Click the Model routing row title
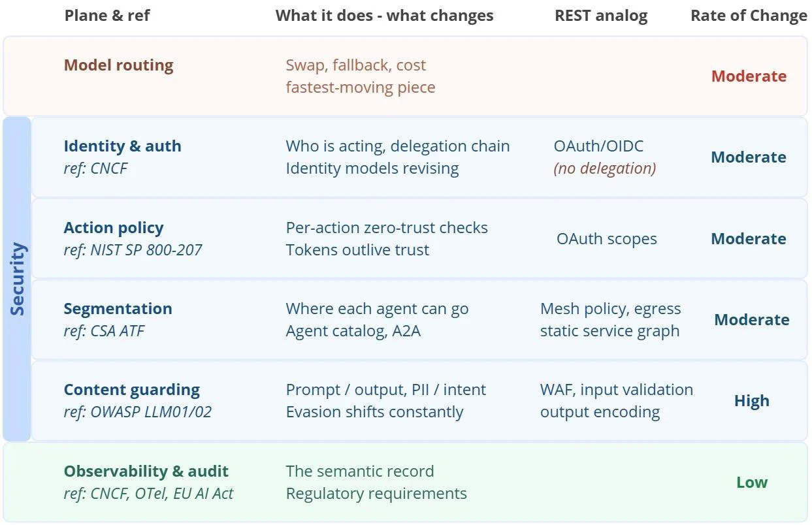Viewport: 812px width, 525px height. tap(118, 65)
